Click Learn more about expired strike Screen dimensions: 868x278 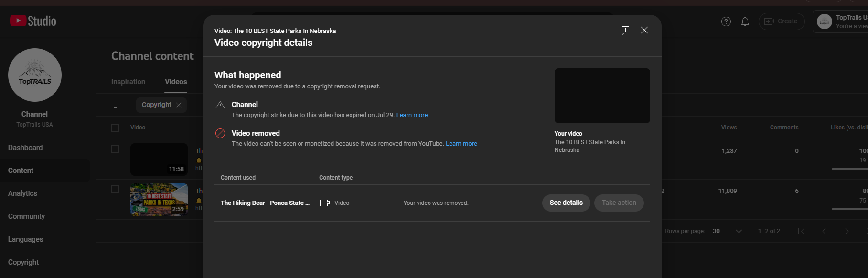pos(412,115)
